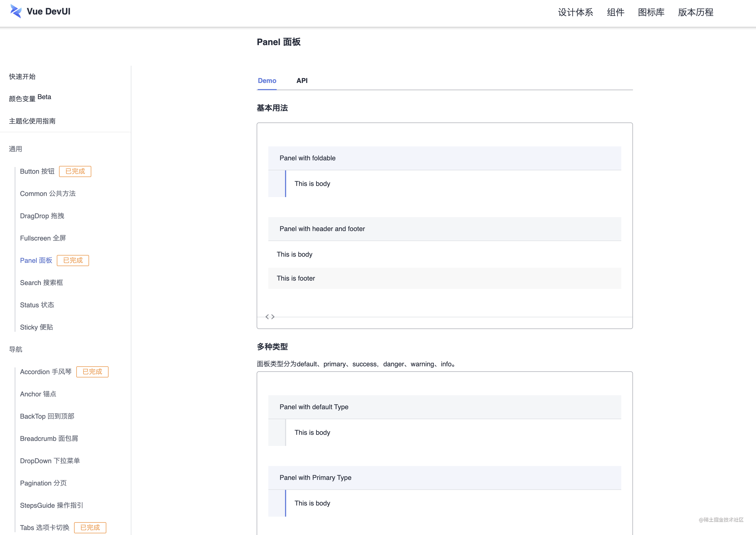The width and height of the screenshot is (756, 535).
Task: Open 颜色变量 Beta in the sidebar
Action: (30, 98)
